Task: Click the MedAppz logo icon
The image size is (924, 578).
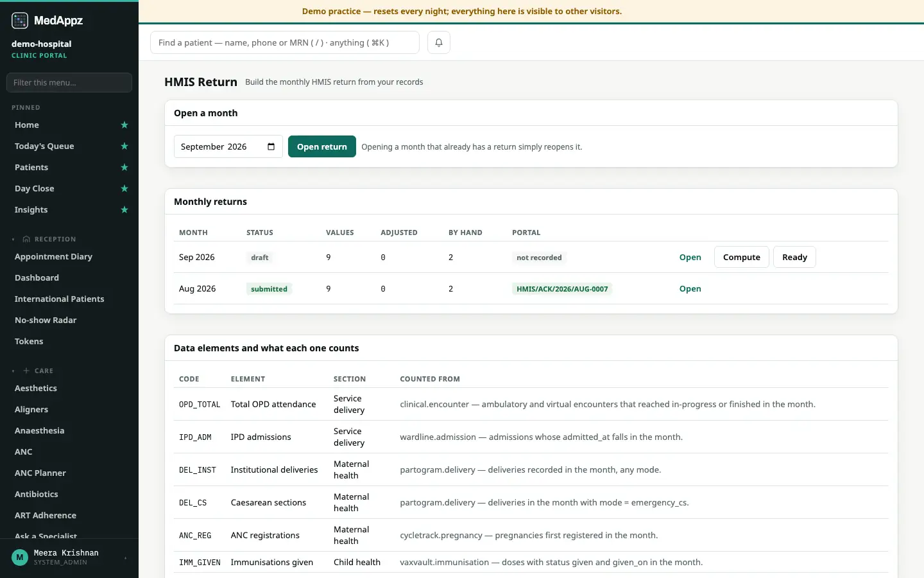Action: 20,21
